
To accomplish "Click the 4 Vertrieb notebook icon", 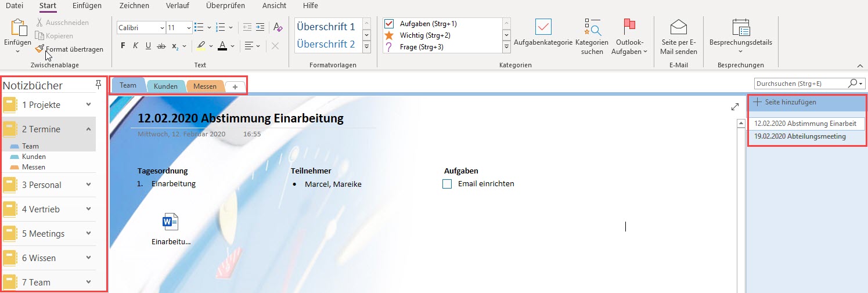I will [x=10, y=209].
